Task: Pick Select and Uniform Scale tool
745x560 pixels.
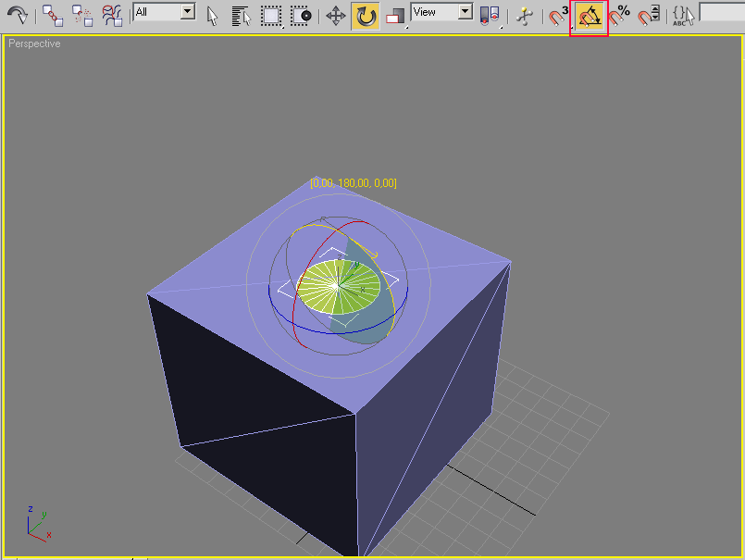Action: (x=395, y=16)
